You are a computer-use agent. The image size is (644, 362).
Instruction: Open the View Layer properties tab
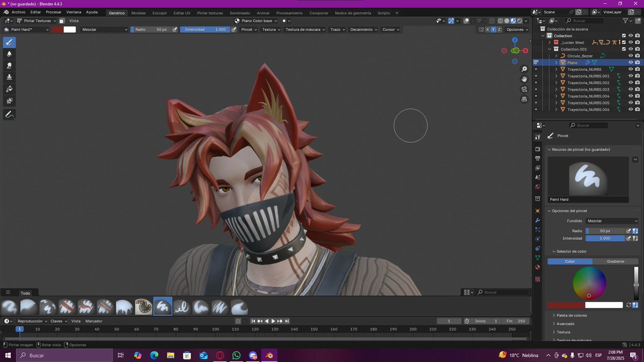coord(538,168)
